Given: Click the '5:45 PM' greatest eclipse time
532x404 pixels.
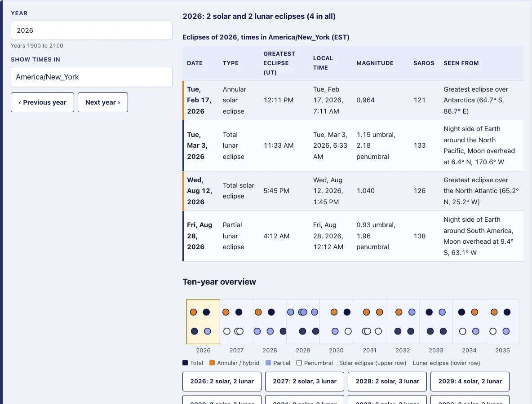Looking at the screenshot, I should pos(276,191).
